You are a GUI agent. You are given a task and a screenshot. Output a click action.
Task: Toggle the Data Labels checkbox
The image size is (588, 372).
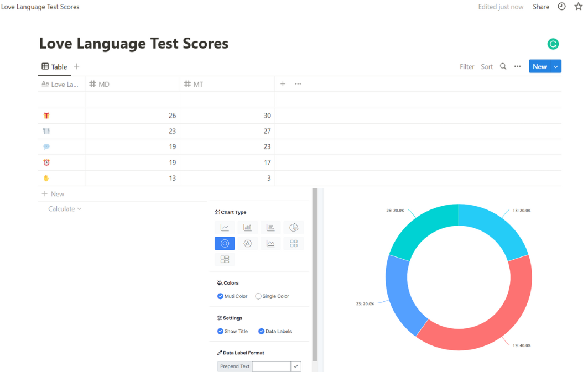[x=262, y=331]
